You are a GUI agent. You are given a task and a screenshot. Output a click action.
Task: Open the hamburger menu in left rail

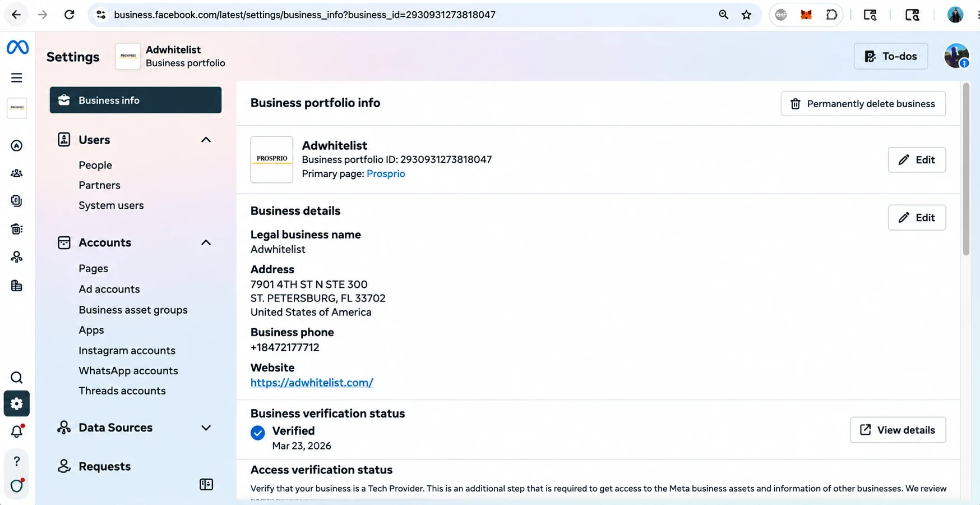(17, 78)
